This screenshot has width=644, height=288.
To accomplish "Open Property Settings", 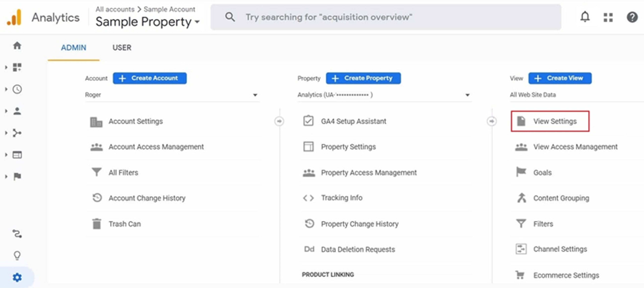I will 348,147.
